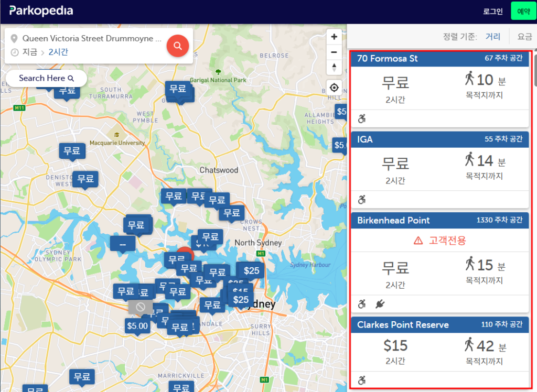
Task: Click the clock icon beside 지금
Action: [14, 52]
